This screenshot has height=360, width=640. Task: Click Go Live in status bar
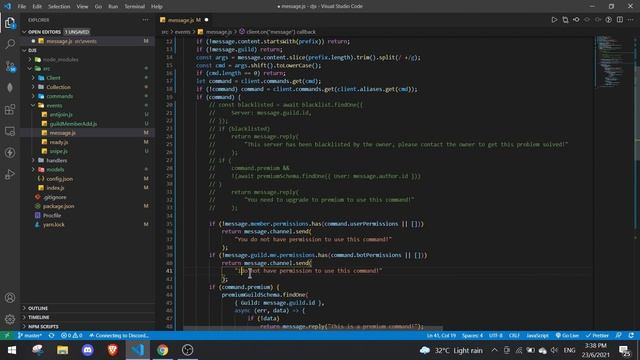567,336
